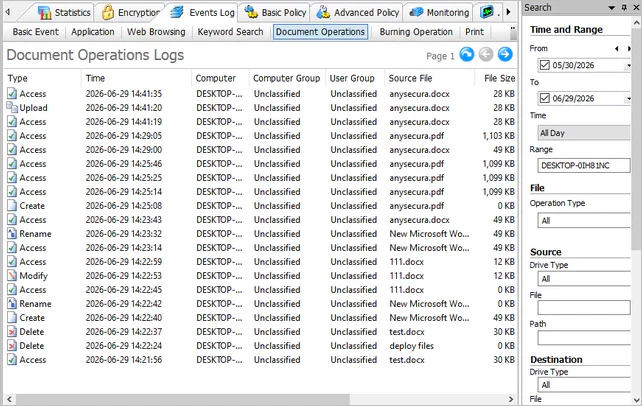Screen dimensions: 642x406
Task: Click horizontal scrollbar right arrow
Action: (x=511, y=399)
